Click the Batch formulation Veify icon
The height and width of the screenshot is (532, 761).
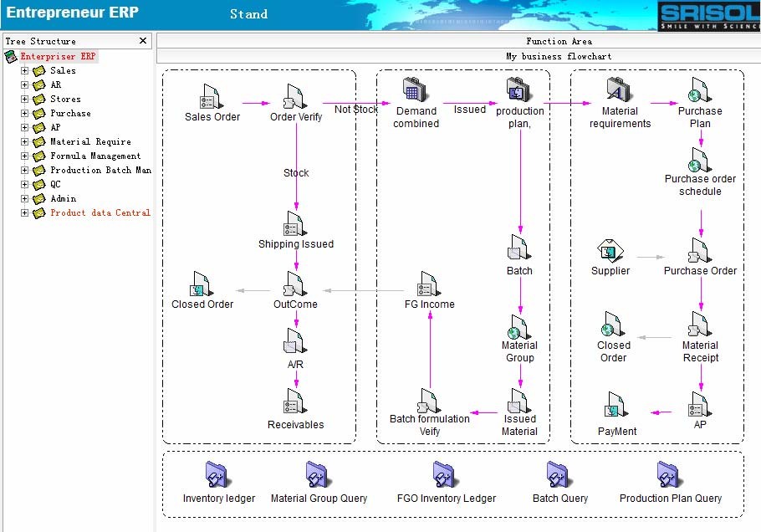[x=429, y=401]
